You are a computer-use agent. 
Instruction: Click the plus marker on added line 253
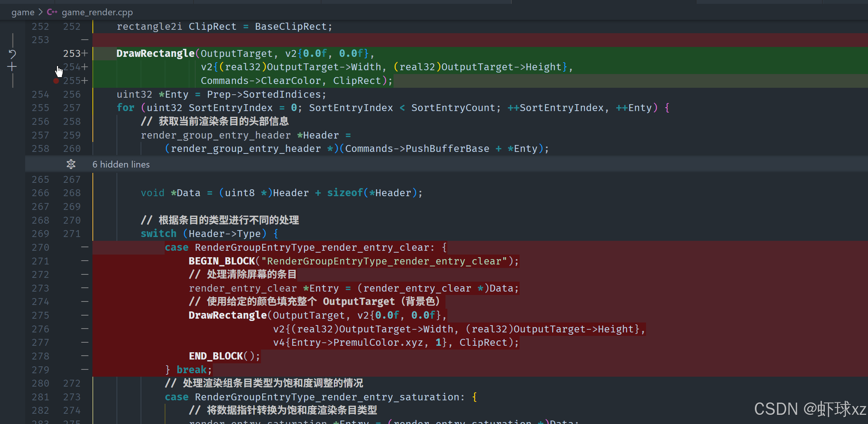pos(85,53)
